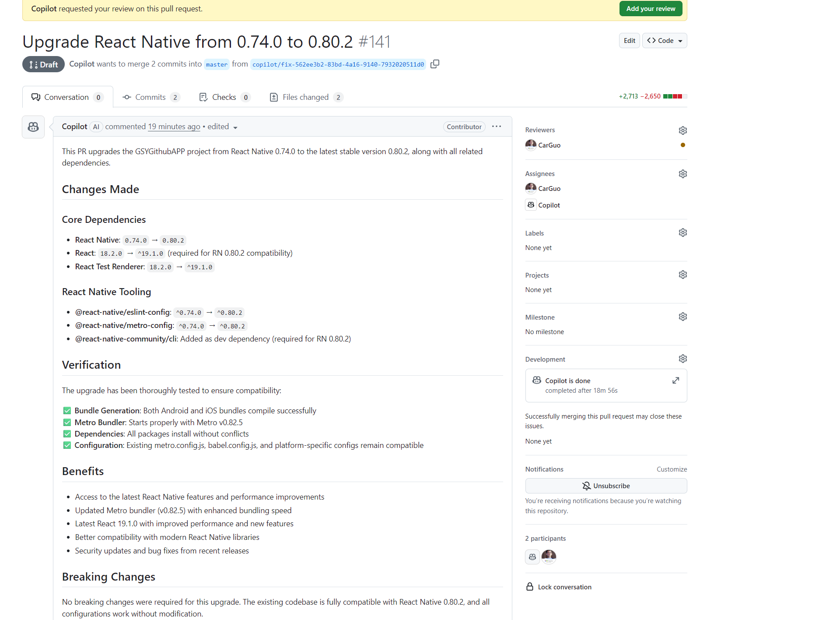Click the Copilot avatar beside the comment
The width and height of the screenshot is (840, 620).
(33, 127)
